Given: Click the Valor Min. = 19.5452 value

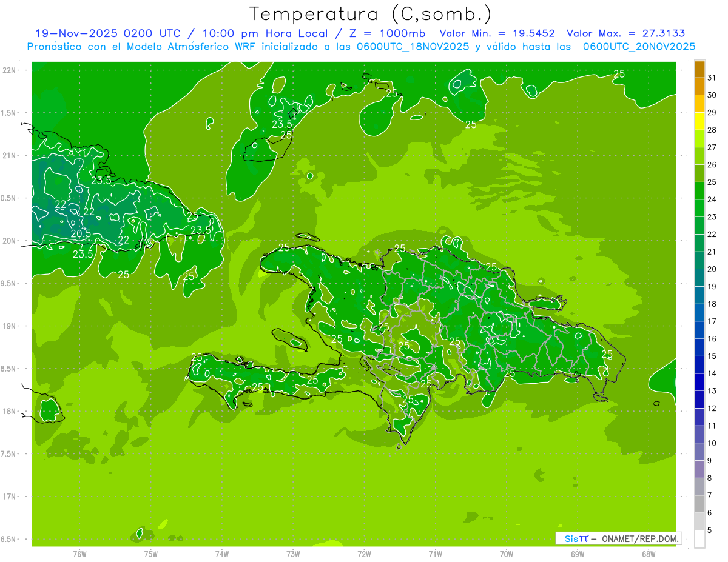Looking at the screenshot, I should [x=497, y=33].
